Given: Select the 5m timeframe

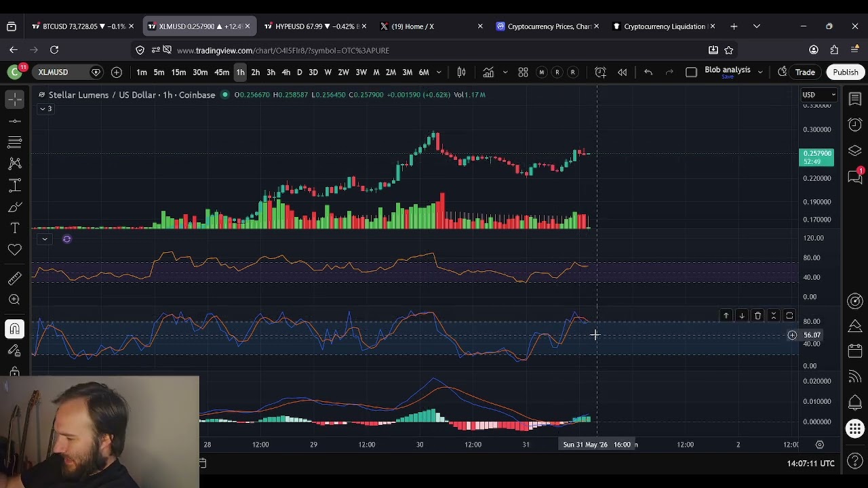Looking at the screenshot, I should pos(158,72).
